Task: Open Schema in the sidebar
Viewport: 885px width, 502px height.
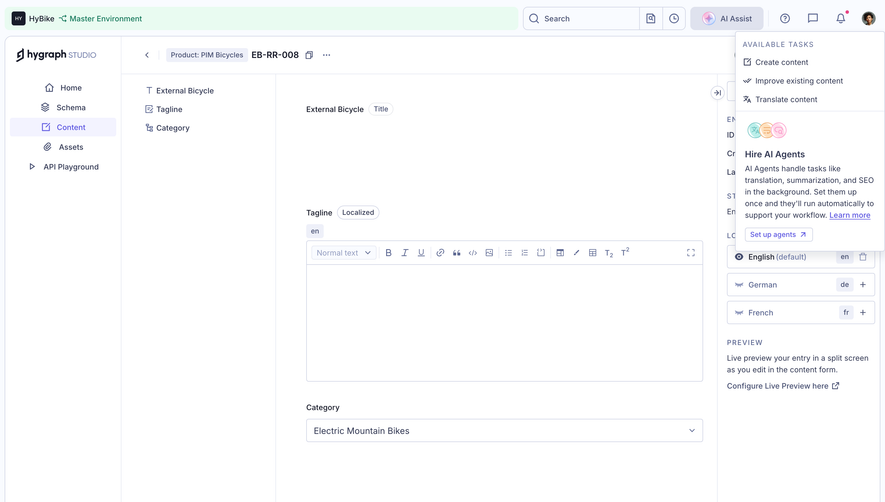Action: tap(63, 108)
